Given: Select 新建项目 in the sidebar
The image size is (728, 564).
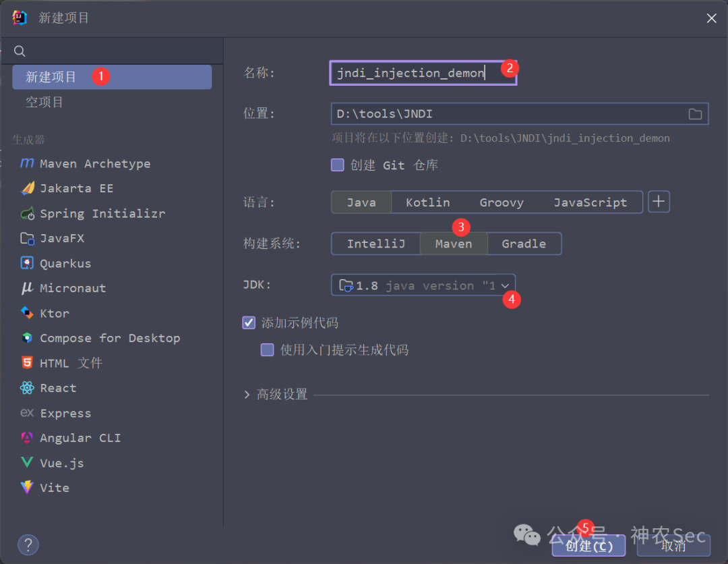Looking at the screenshot, I should pos(112,77).
